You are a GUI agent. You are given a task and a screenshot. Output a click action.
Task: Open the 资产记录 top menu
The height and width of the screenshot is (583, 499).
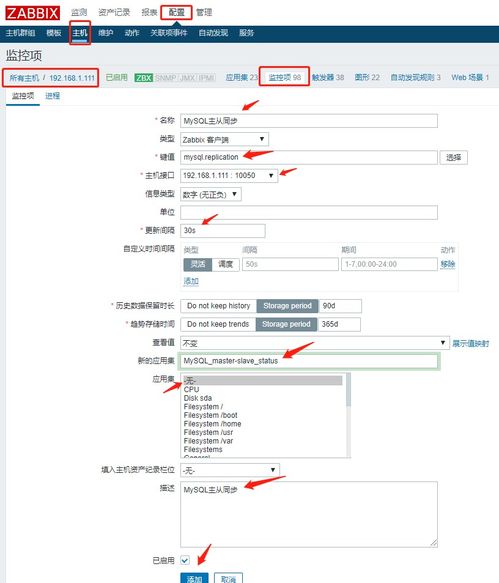[114, 13]
